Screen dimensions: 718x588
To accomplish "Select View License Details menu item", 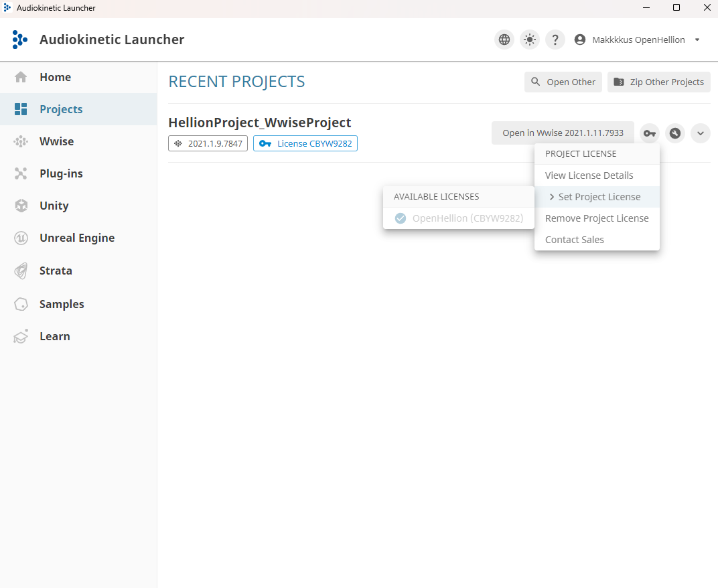I will tap(597, 175).
